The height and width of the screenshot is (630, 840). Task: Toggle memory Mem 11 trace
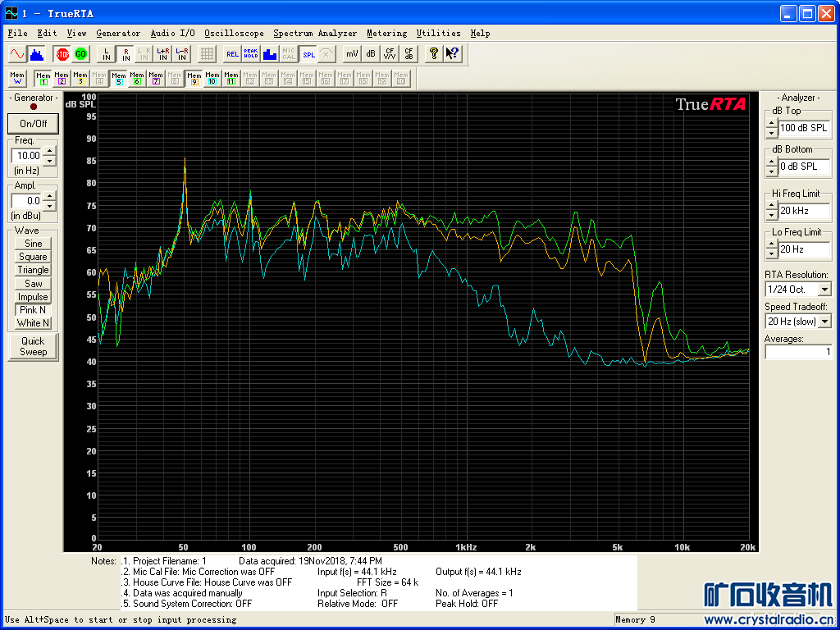[231, 79]
